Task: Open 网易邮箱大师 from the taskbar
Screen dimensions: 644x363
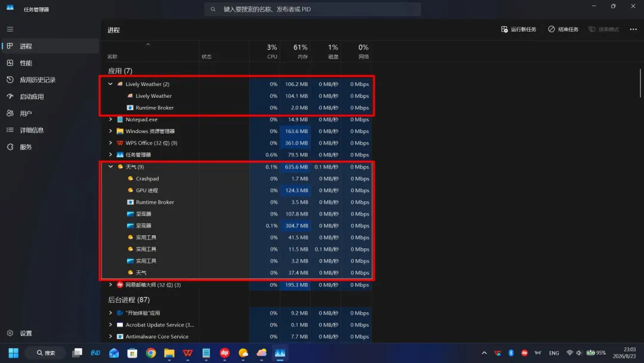Action: tap(225, 353)
